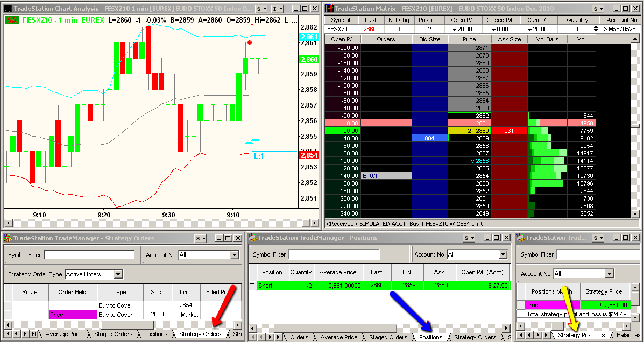Open the S menu in Chart Analysis title bar
Image resolution: width=644 pixels, height=342 pixels.
point(261,8)
